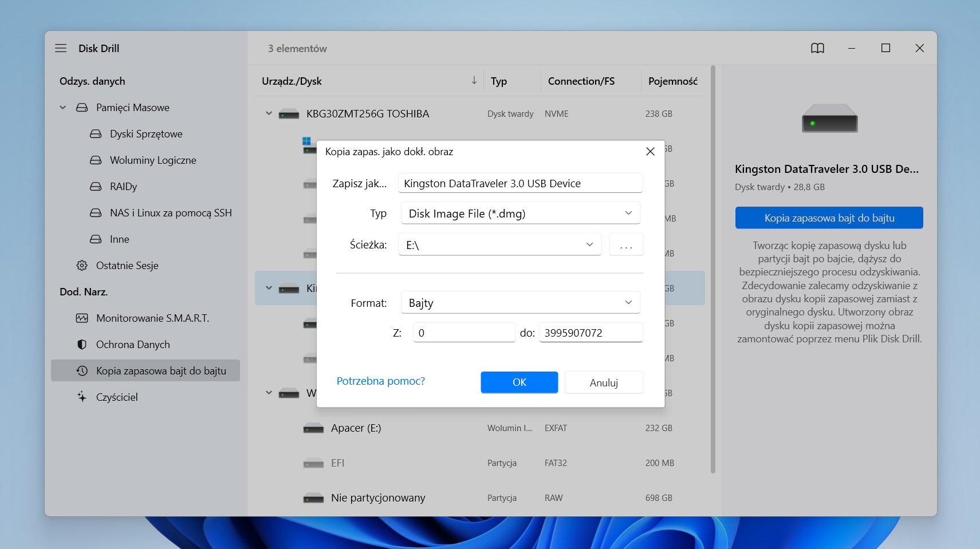Click the Apacer (E:) volume icon

(313, 429)
